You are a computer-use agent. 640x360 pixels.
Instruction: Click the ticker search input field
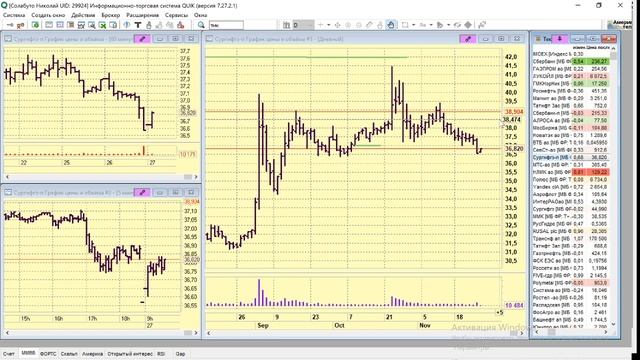pos(226,25)
